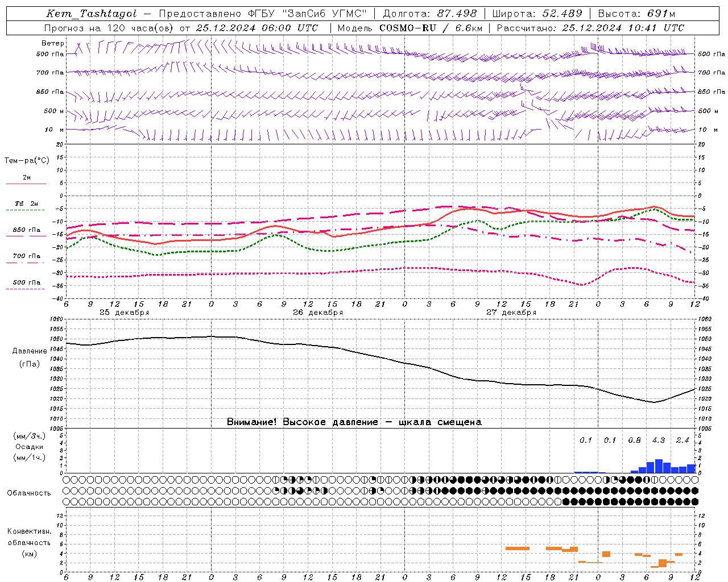Click 'Рассчитано: 25.12.2024 10:41 UTC' timestamp
This screenshot has width=728, height=582.
click(590, 28)
